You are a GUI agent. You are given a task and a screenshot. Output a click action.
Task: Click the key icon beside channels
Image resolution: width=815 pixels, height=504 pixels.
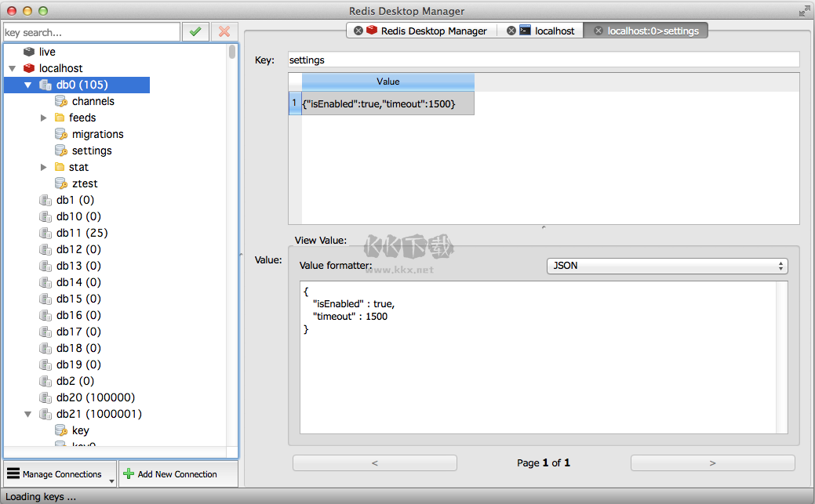coord(60,101)
